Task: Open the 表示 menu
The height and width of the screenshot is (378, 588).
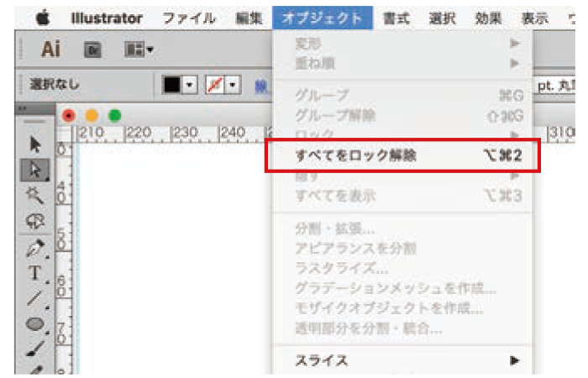Action: 535,18
